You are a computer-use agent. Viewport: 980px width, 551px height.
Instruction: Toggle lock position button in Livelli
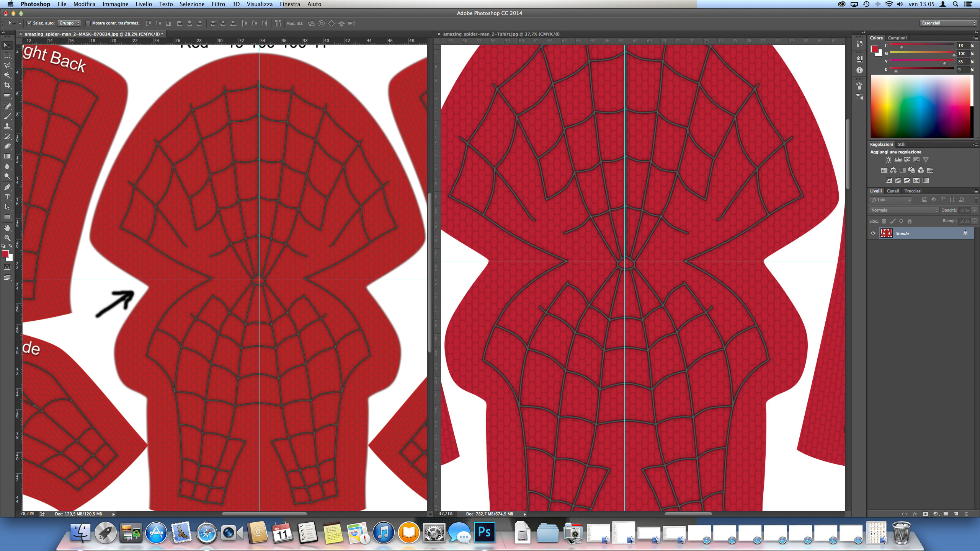[x=901, y=221]
